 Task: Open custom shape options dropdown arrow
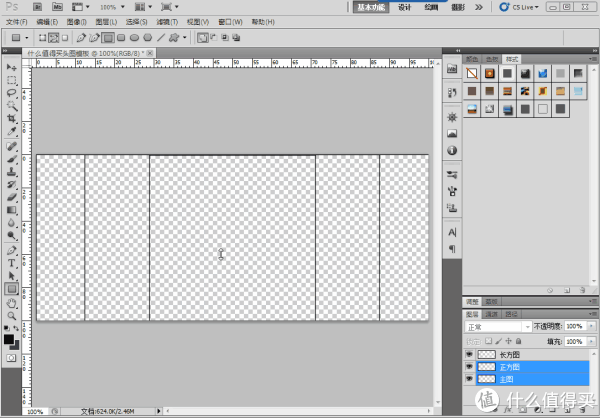pos(184,38)
